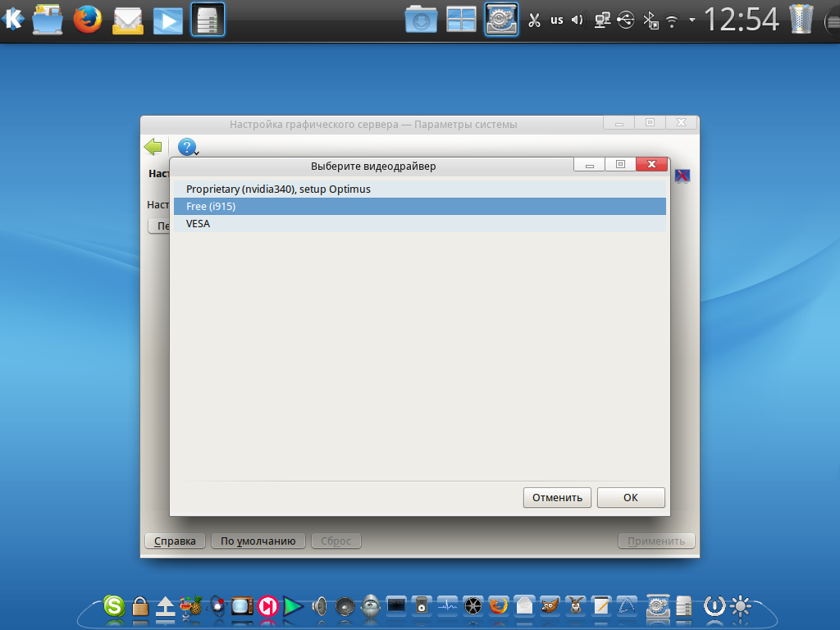Open the clipboard scissors tray icon
Viewport: 840px width, 630px height.
point(534,21)
